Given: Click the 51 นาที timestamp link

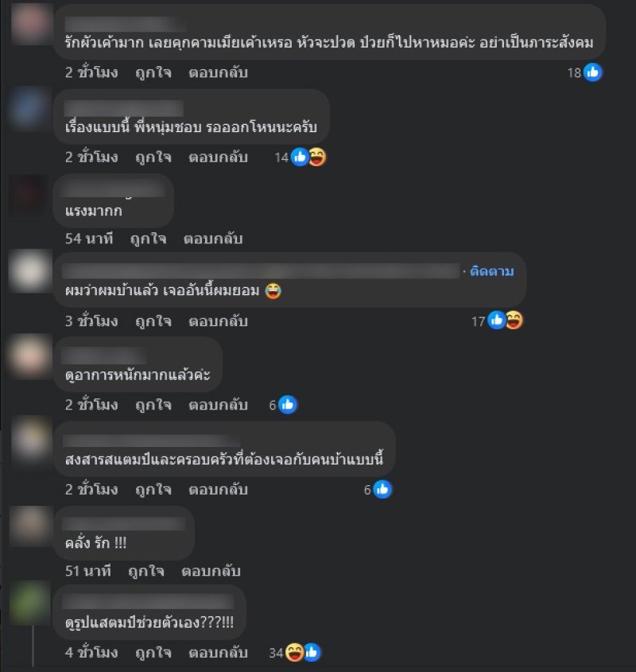Looking at the screenshot, I should [88, 571].
